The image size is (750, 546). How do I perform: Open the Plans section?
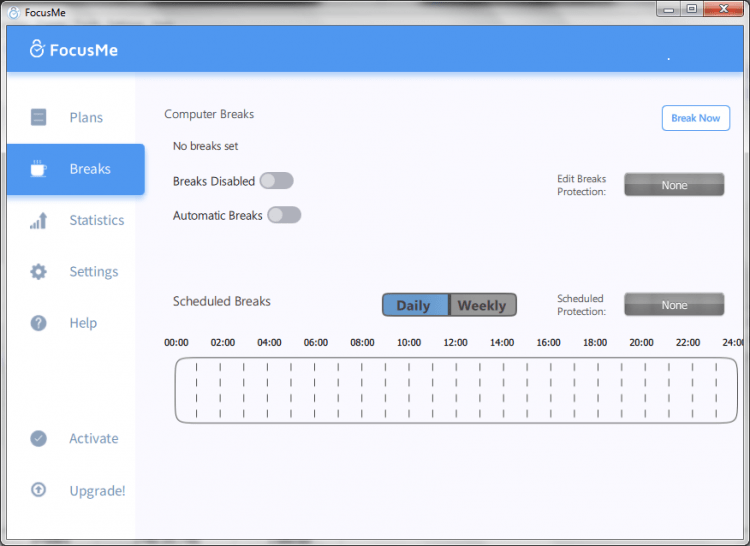pyautogui.click(x=86, y=118)
